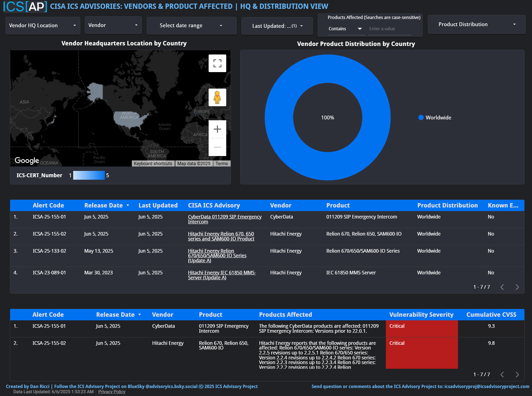Go to next page of advisory table
The image size is (532, 396).
(x=517, y=287)
